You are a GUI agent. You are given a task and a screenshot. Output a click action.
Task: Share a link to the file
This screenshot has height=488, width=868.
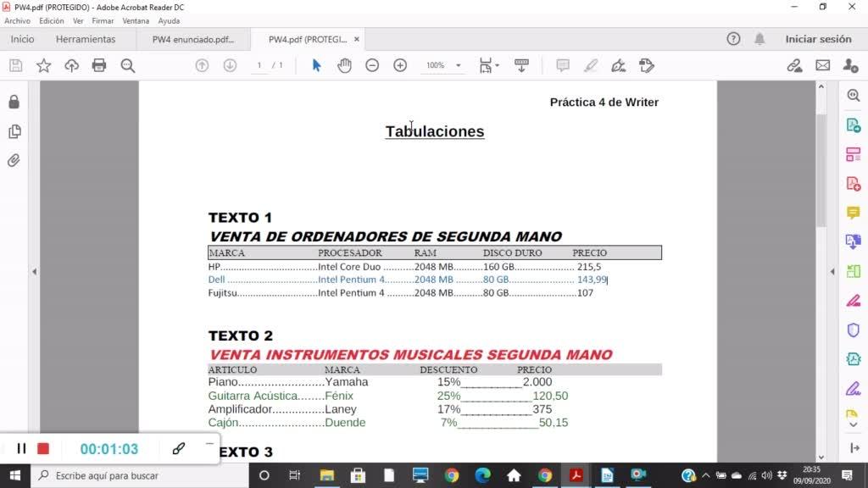coord(794,65)
